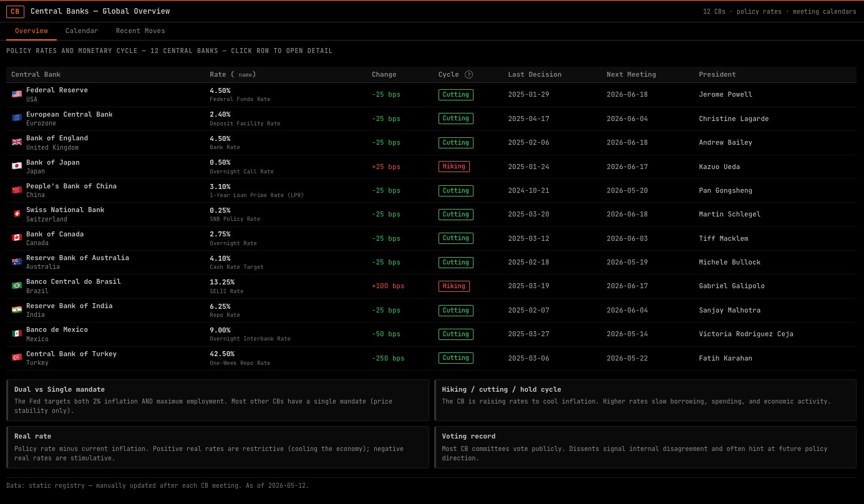The width and height of the screenshot is (864, 504).
Task: Open the People's Bank of China row
Action: coord(431,190)
